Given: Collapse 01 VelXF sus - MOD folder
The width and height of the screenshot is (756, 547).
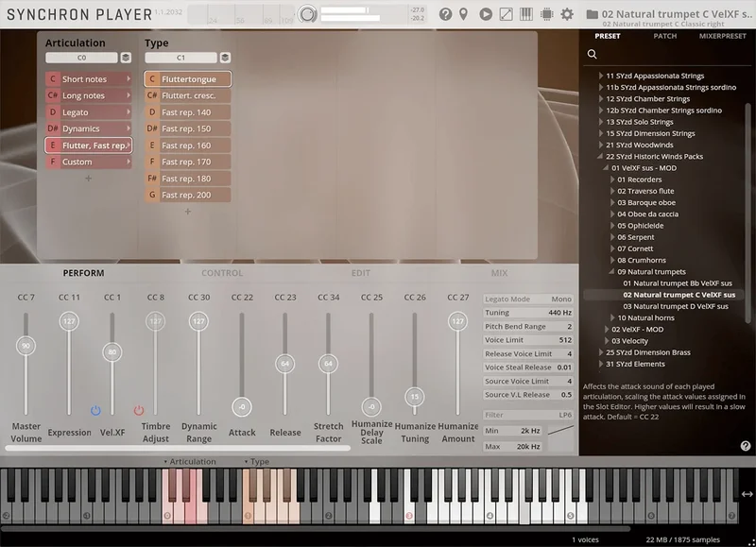Looking at the screenshot, I should [x=606, y=168].
